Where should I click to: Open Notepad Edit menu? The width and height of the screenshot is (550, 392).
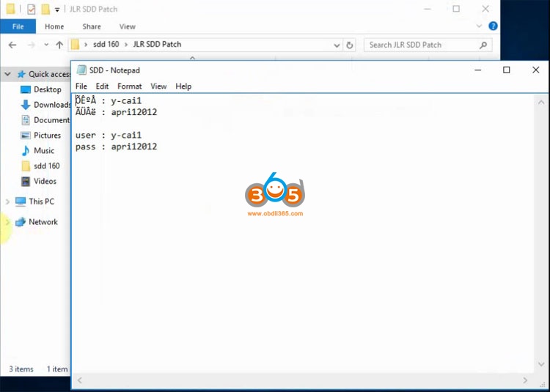[102, 86]
